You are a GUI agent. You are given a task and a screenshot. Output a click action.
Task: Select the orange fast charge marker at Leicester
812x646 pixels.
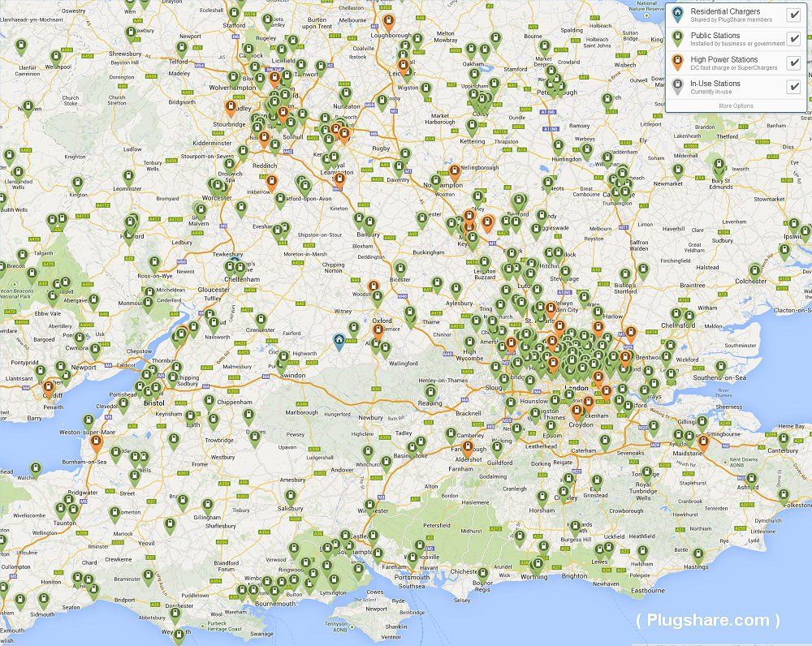coord(403,67)
